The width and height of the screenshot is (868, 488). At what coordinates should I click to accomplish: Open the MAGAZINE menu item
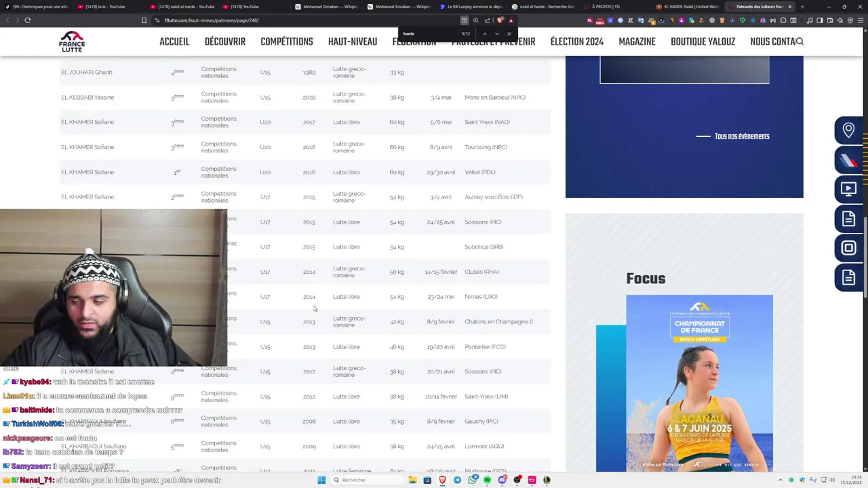[637, 42]
